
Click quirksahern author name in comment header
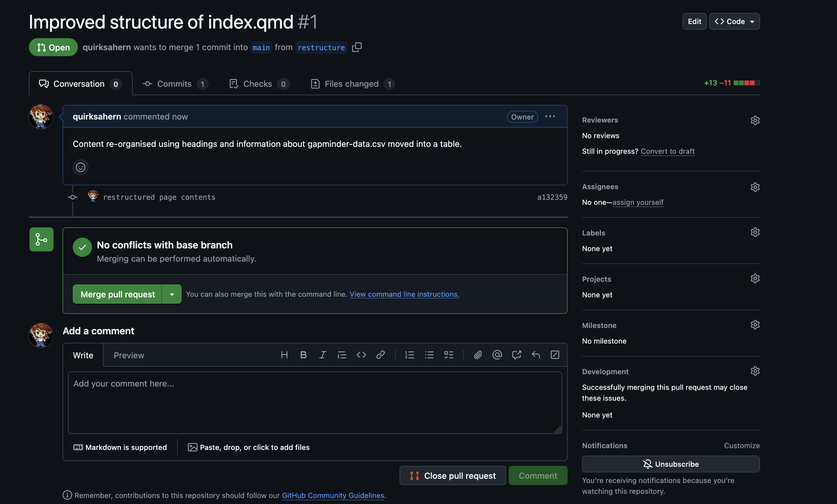pos(97,117)
